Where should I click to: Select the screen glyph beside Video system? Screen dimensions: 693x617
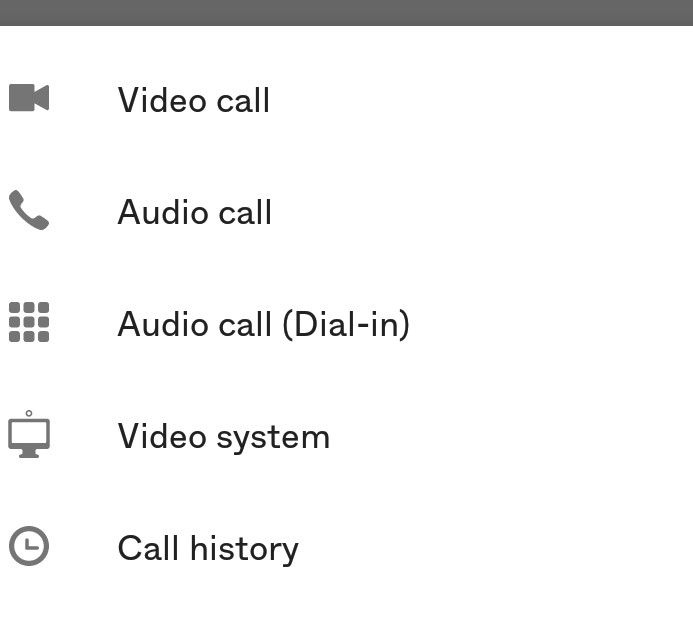(29, 435)
